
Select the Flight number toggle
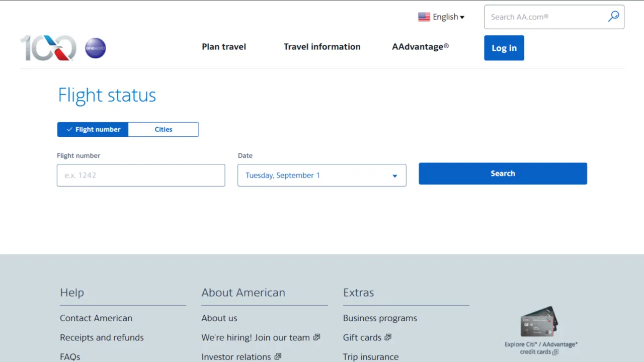tap(93, 129)
